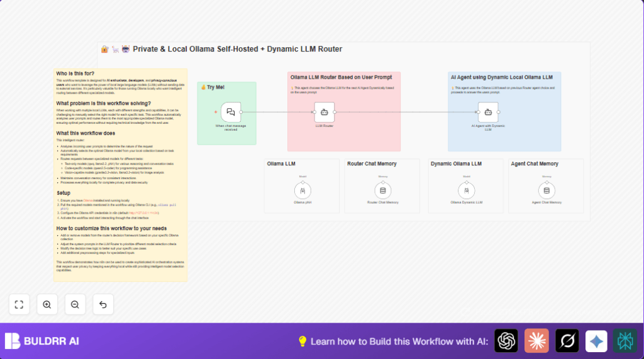Viewport: 644px width, 359px height.
Task: Click the 'Try Me!' sticky note heading
Action: 216,87
